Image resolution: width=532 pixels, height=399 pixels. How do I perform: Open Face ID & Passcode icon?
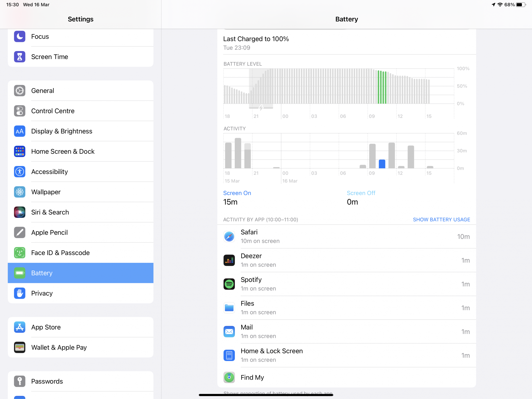tap(20, 253)
